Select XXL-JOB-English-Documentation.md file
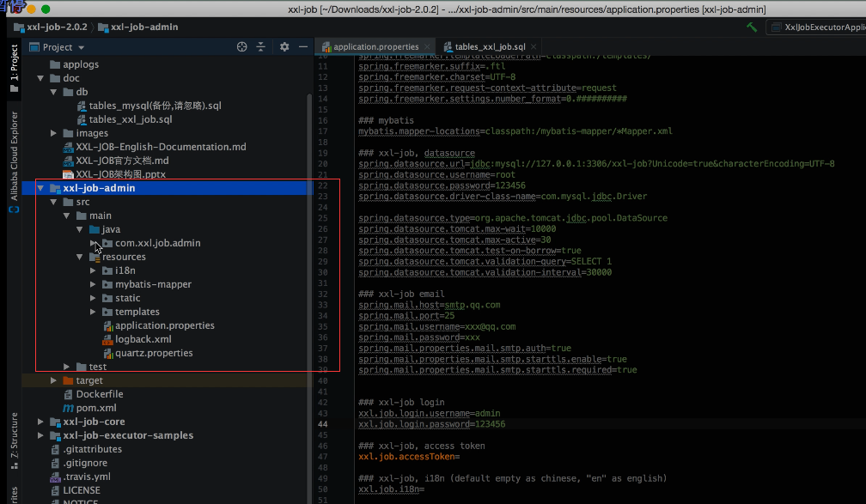 click(x=155, y=147)
